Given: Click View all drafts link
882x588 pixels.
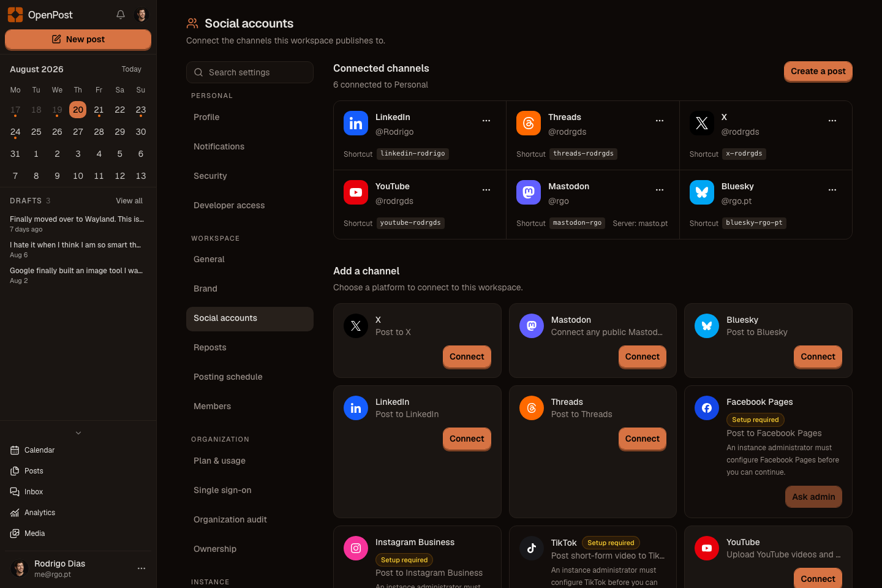Looking at the screenshot, I should 129,201.
